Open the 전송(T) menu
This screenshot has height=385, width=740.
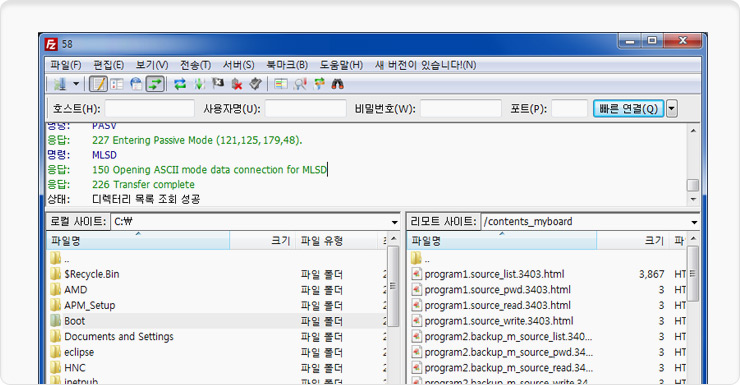click(195, 65)
